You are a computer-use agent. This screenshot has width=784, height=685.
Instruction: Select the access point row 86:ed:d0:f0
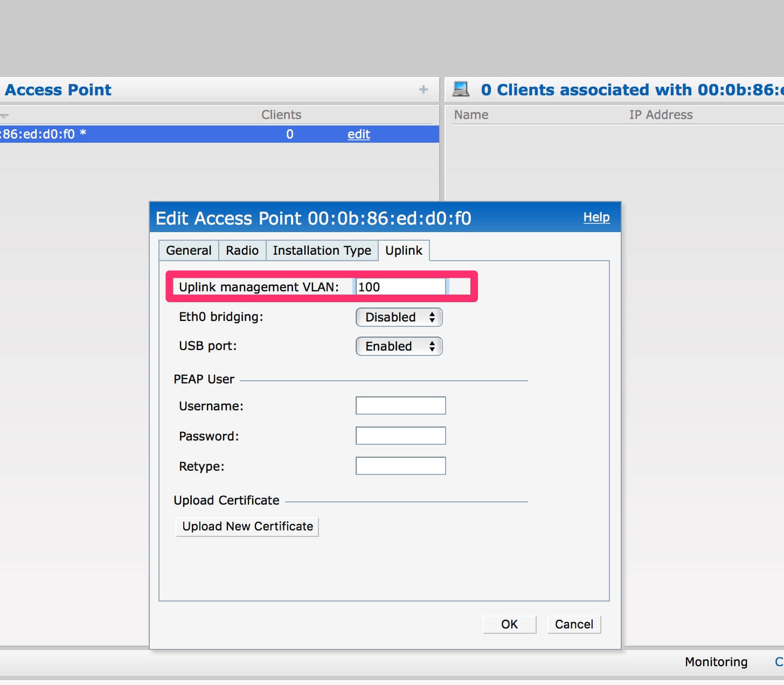(162, 134)
